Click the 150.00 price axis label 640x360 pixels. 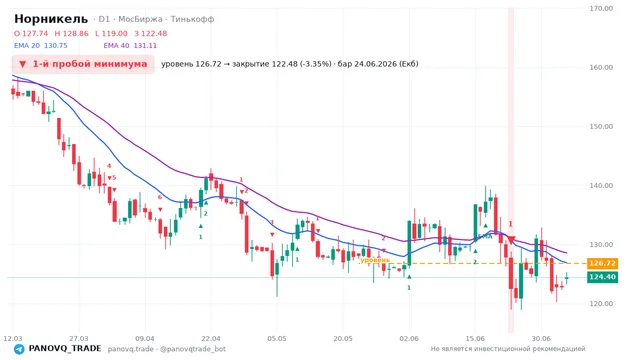point(601,127)
